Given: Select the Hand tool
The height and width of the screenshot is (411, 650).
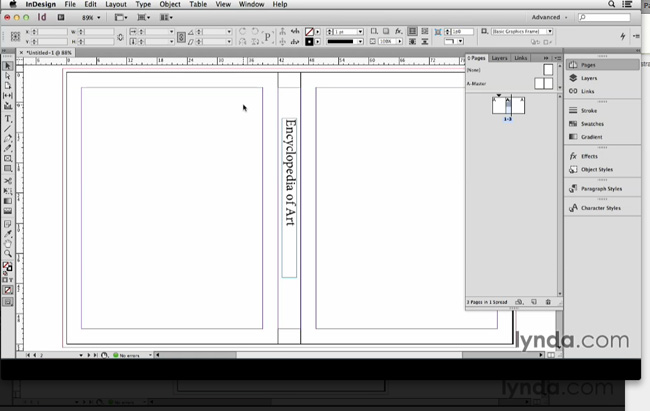Looking at the screenshot, I should 8,244.
